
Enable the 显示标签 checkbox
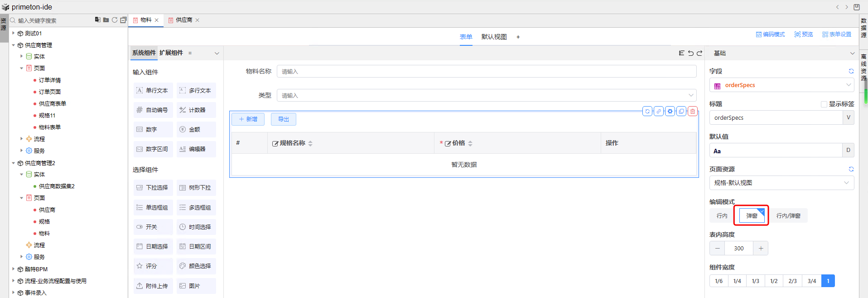coord(824,104)
